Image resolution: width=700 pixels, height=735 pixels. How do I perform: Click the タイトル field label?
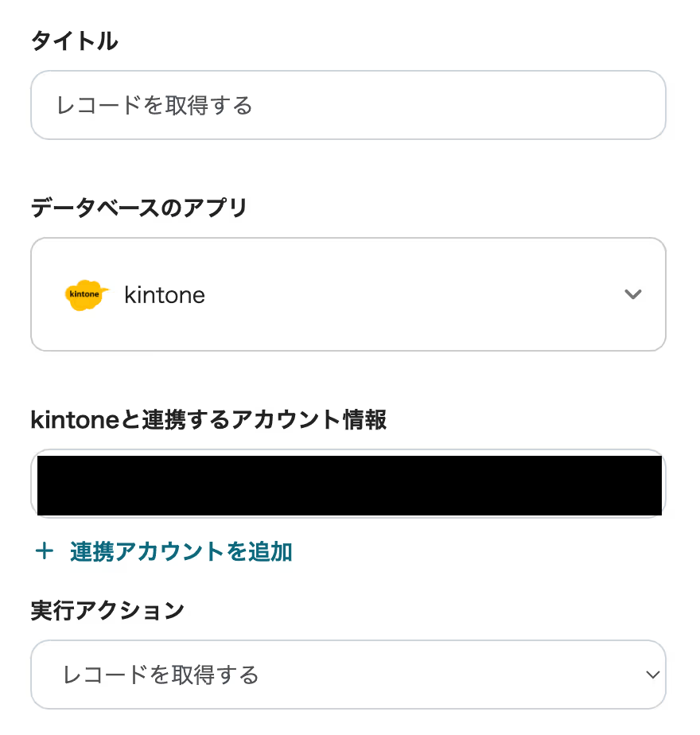point(74,41)
